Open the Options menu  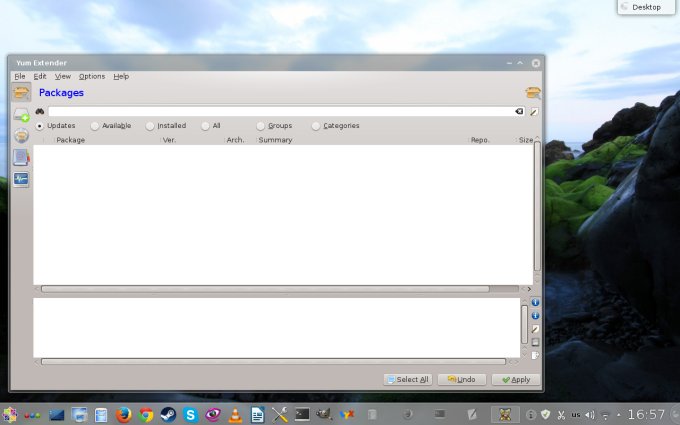tap(92, 76)
